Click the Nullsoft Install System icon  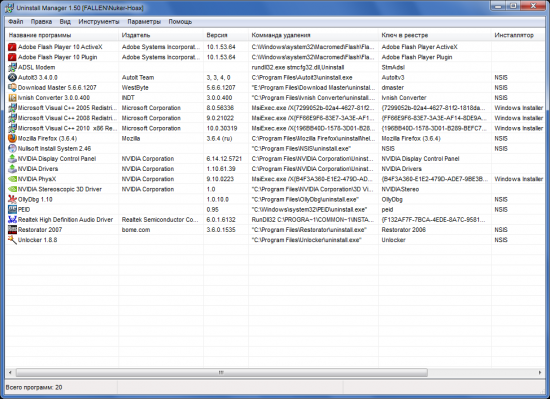[x=12, y=149]
